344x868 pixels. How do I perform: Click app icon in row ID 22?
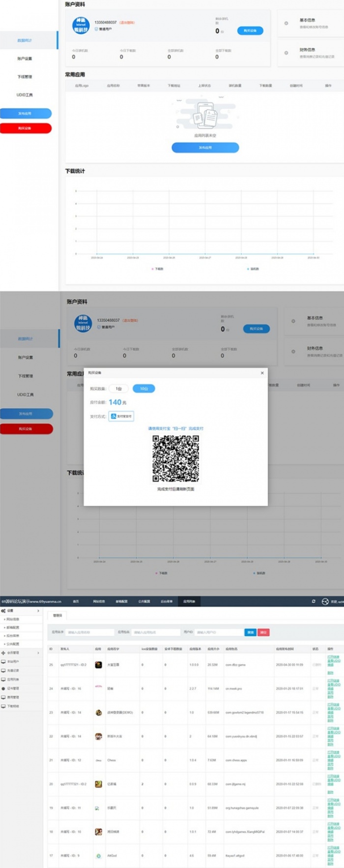coord(98,736)
